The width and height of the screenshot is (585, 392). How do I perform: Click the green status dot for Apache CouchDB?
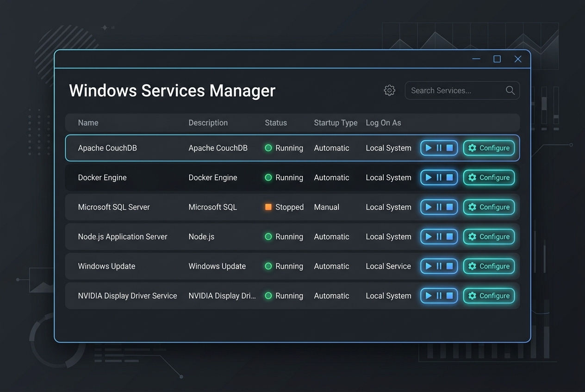268,148
